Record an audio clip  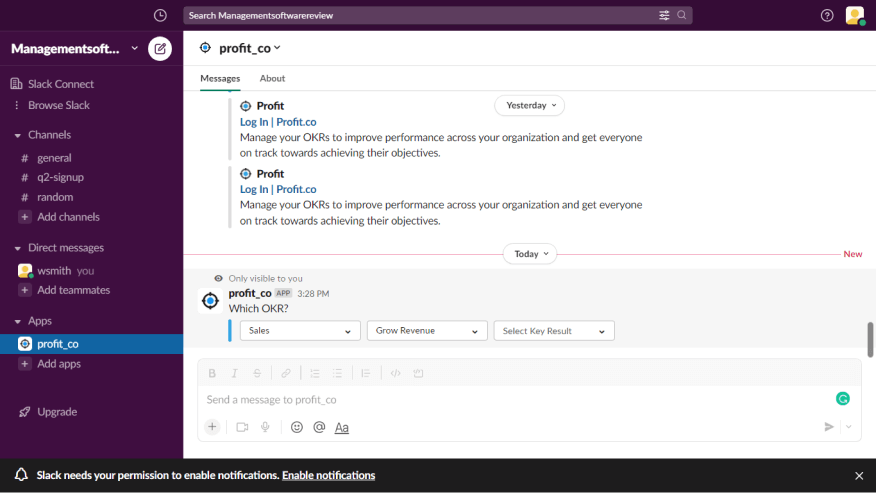point(265,427)
